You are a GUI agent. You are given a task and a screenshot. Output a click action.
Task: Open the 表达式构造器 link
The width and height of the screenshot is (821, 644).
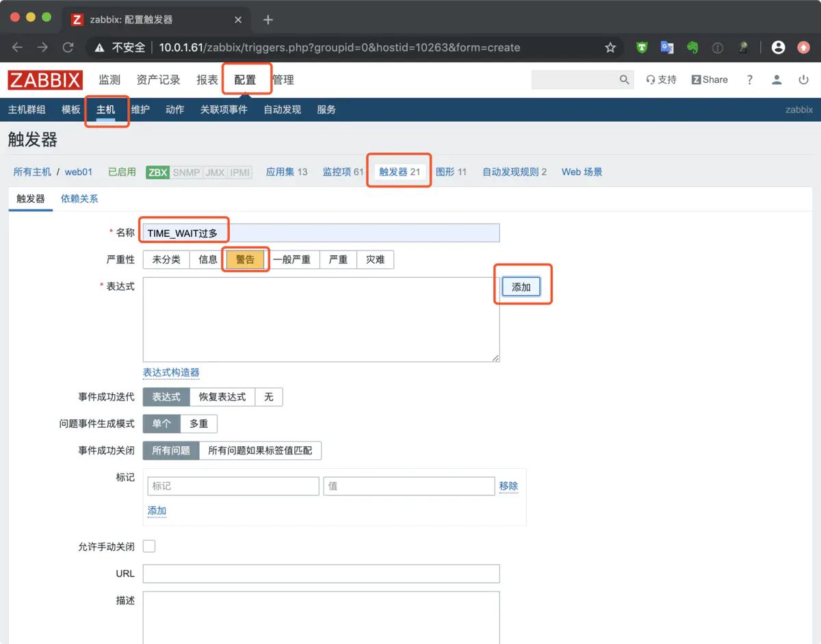pos(171,372)
